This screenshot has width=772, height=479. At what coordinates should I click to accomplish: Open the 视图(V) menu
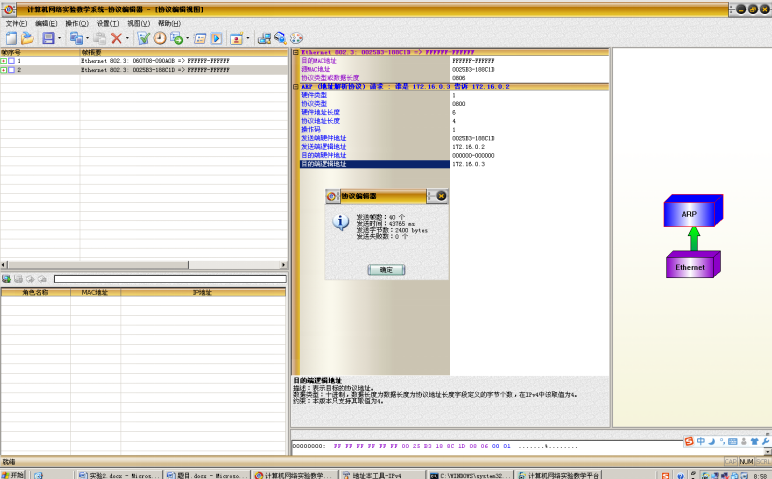(x=138, y=23)
